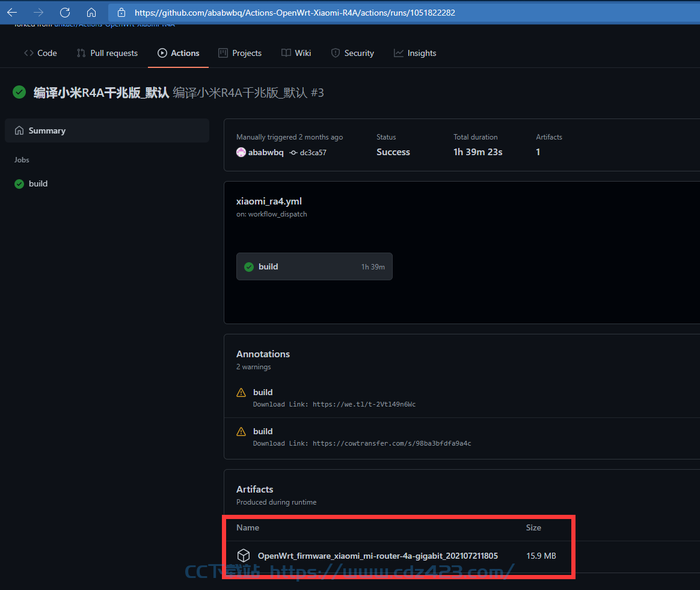Screen dimensions: 700x590
Task: Open the browser home page icon
Action: point(91,13)
